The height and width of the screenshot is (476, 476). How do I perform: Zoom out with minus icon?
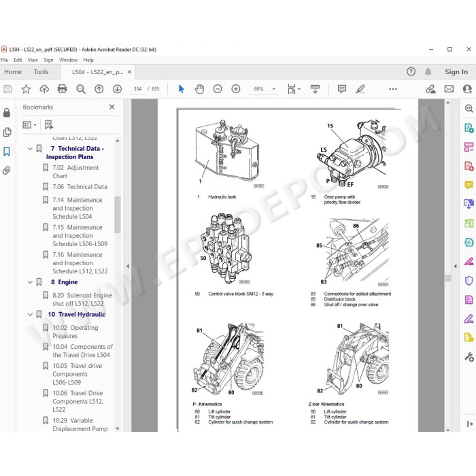pyautogui.click(x=218, y=89)
